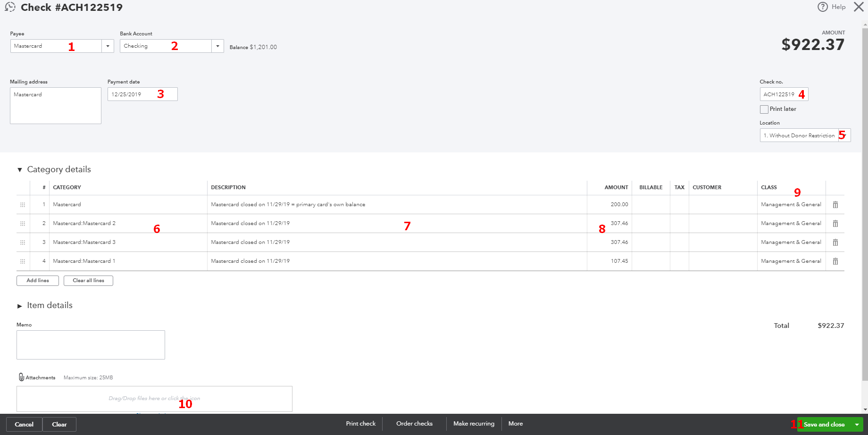The height and width of the screenshot is (435, 868).
Task: Click Management & General class on line 1
Action: tap(791, 204)
